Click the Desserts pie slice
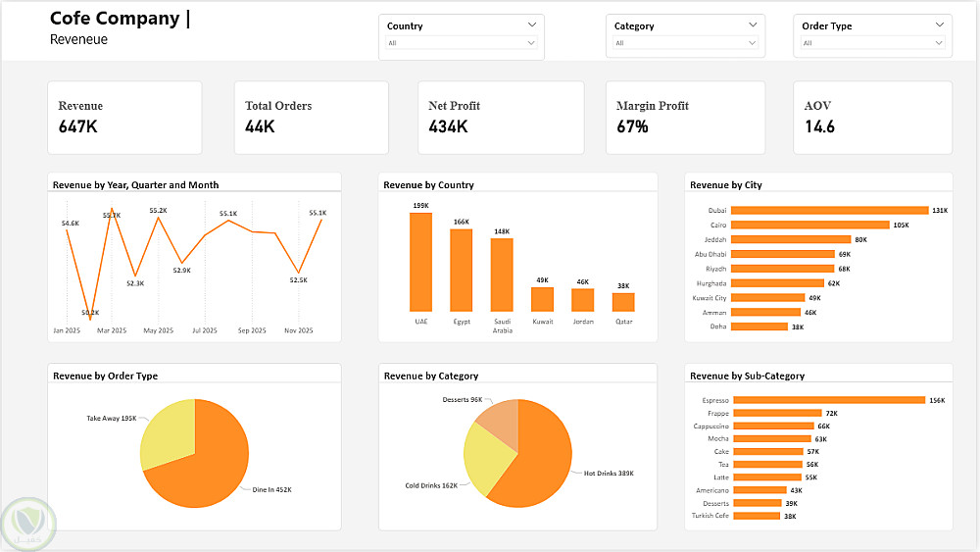 pos(501,418)
